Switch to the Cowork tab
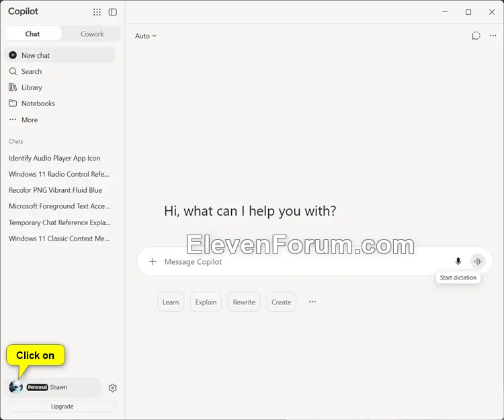 (92, 34)
